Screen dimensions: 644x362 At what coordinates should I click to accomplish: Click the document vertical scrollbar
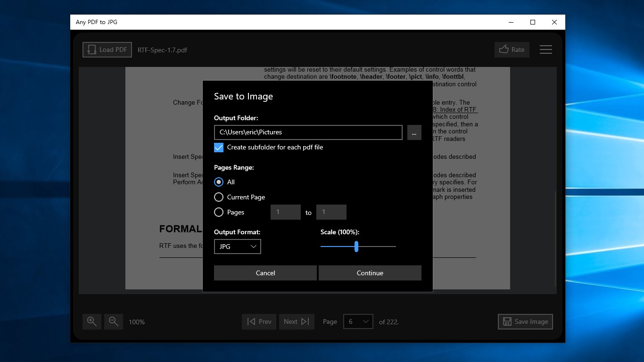(x=556, y=239)
